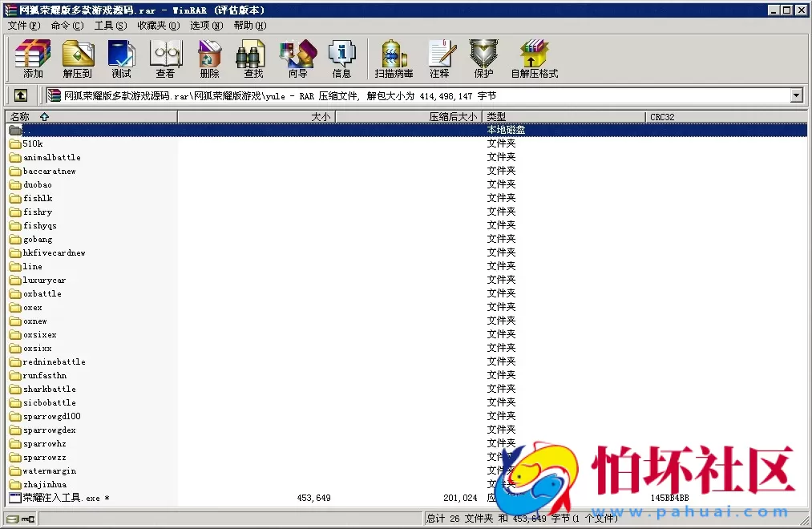The width and height of the screenshot is (812, 529).
Task: Sort list by 名称 column header
Action: [x=92, y=117]
